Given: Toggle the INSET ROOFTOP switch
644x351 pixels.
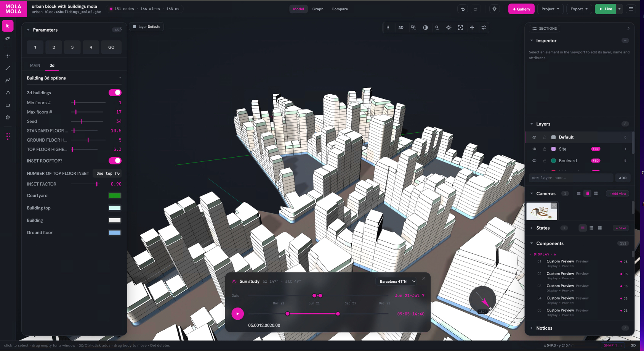Looking at the screenshot, I should [115, 161].
